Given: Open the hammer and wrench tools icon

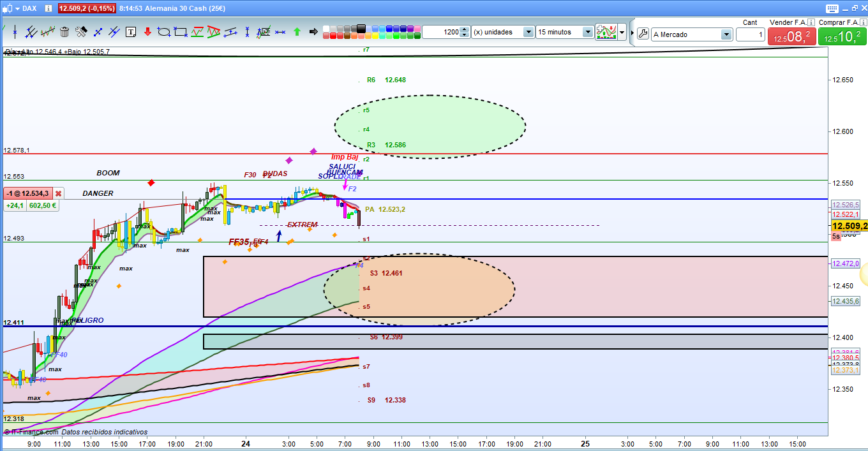Looking at the screenshot, I should pos(81,32).
